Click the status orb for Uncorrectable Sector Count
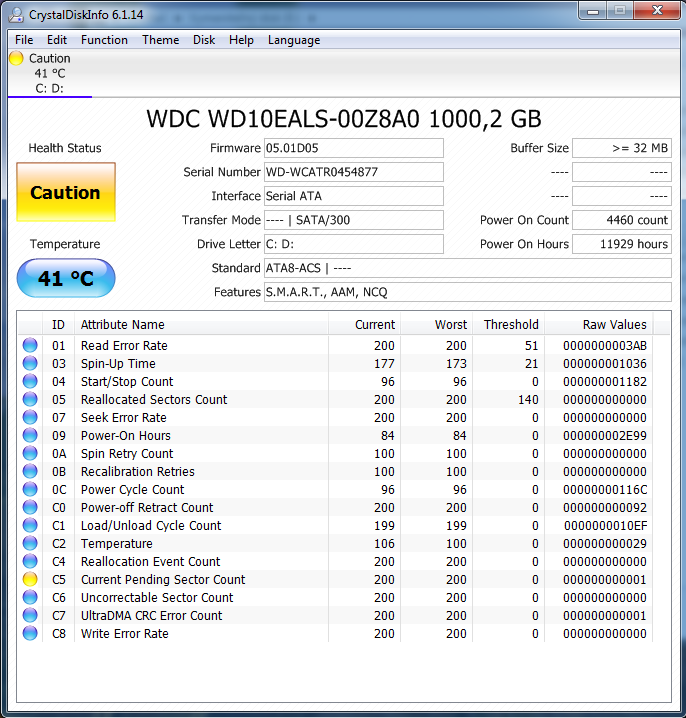The height and width of the screenshot is (718, 686). click(30, 598)
